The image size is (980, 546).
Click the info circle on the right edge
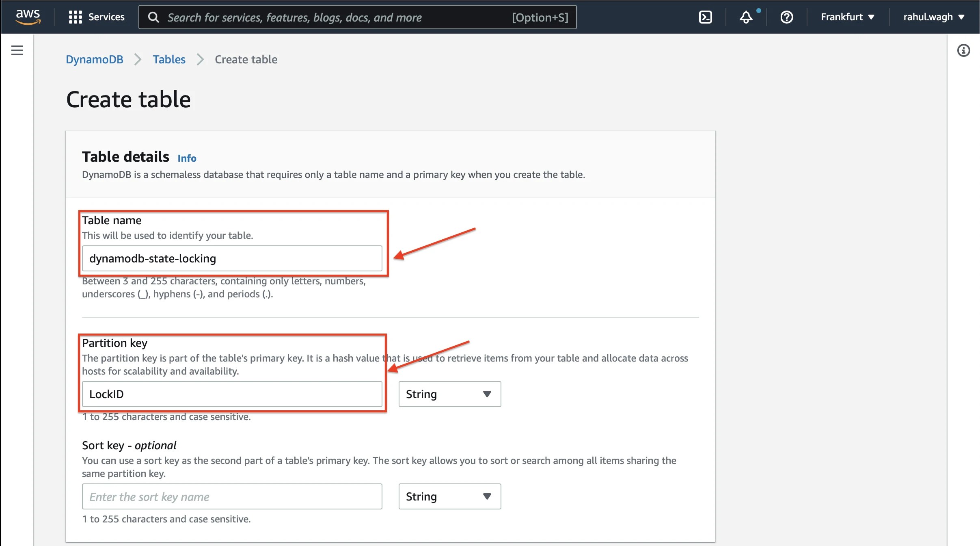[964, 50]
